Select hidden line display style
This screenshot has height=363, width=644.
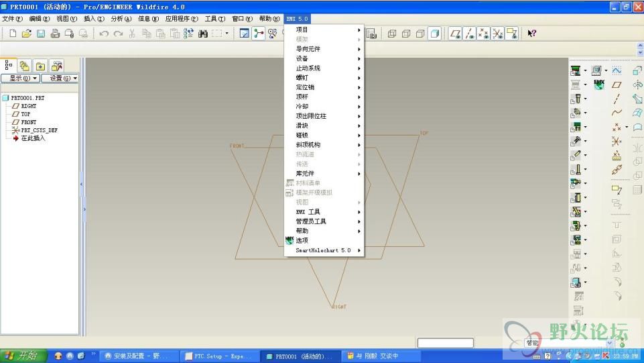(x=406, y=34)
